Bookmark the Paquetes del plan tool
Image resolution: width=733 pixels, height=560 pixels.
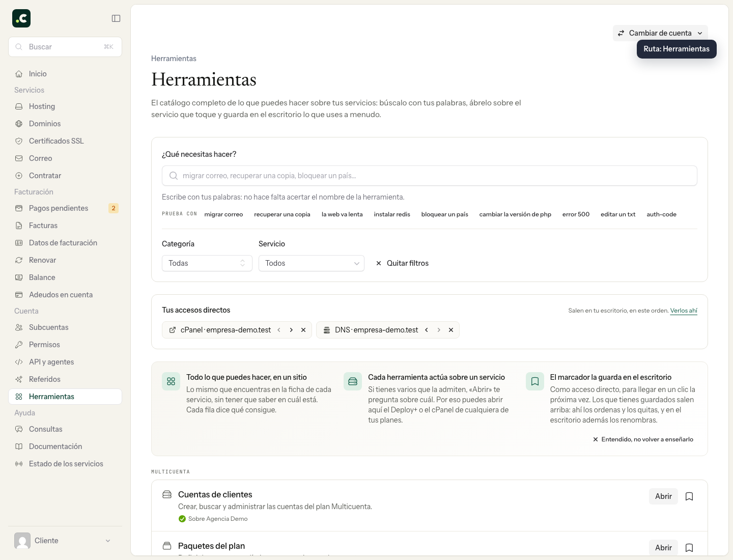689,548
